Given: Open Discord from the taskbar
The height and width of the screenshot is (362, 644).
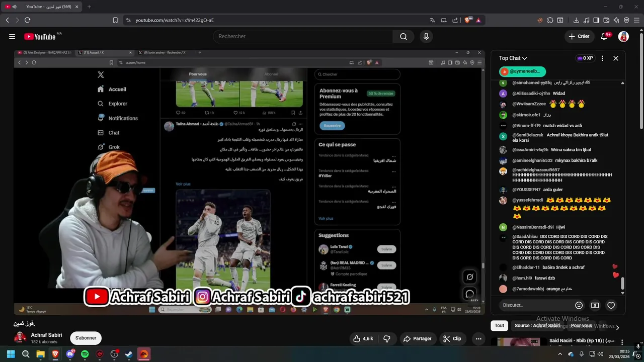Looking at the screenshot, I should coord(70,354).
